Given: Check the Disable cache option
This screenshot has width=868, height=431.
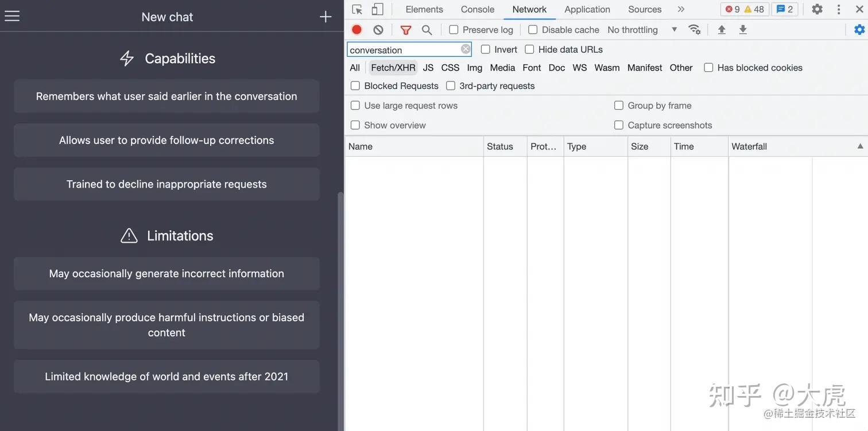Looking at the screenshot, I should click(533, 30).
